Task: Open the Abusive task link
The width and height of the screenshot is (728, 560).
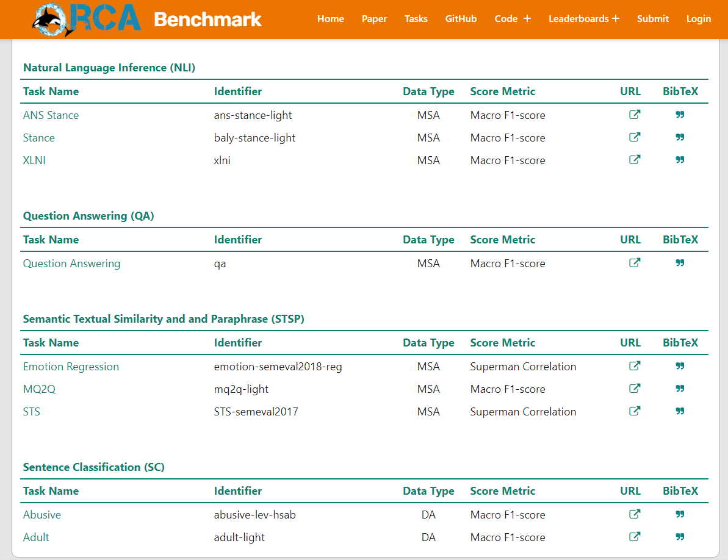Action: coord(41,514)
